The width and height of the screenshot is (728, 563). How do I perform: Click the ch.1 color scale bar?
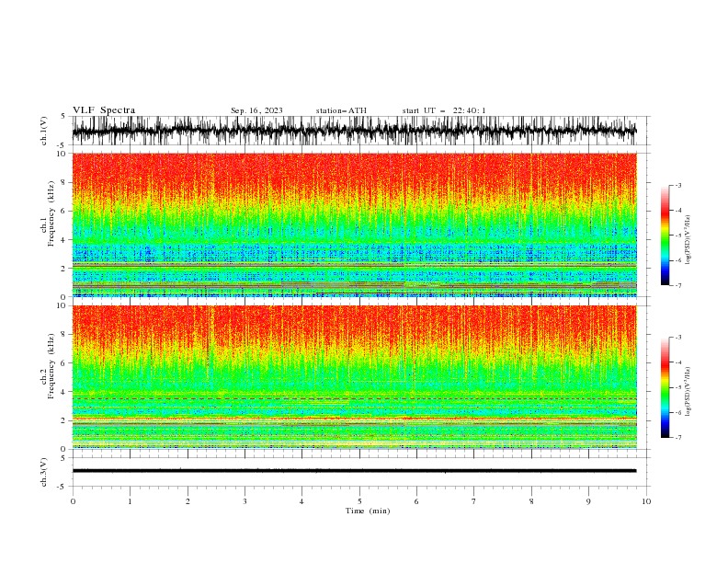tap(665, 236)
